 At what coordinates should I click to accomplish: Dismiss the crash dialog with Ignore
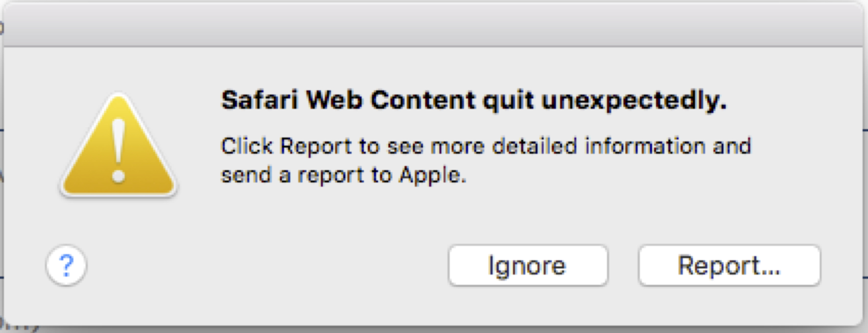pos(527,266)
